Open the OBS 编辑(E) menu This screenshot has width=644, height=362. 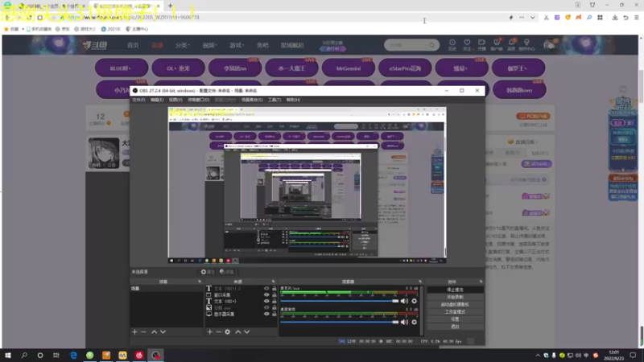click(157, 100)
